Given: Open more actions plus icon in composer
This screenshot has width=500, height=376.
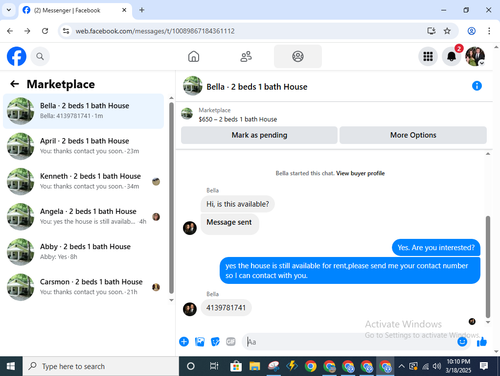Looking at the screenshot, I should (184, 342).
